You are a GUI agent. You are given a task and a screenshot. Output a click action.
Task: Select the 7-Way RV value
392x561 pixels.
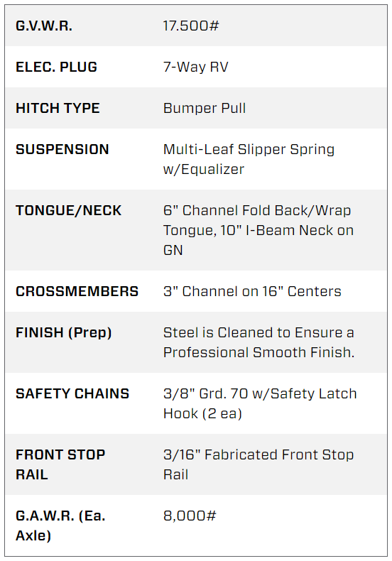[195, 67]
